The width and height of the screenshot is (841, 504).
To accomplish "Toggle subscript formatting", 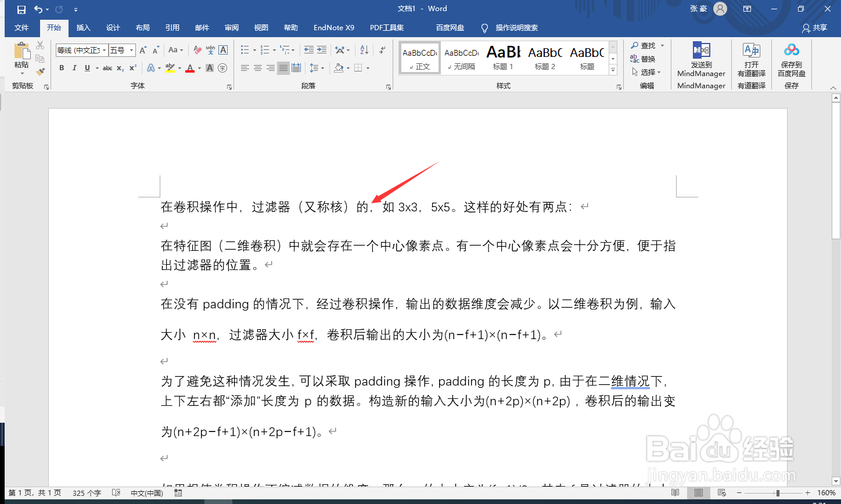I will (120, 68).
